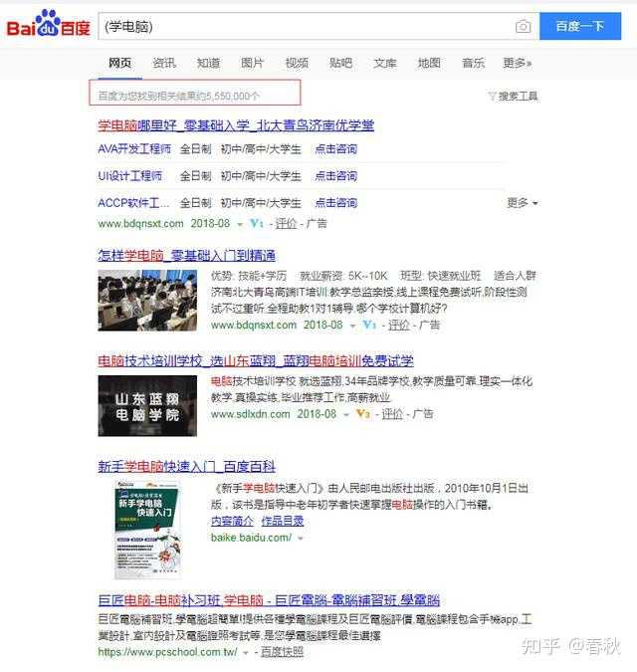Click the https://www.pcschool.com.tw/ URL text
The image size is (637, 672).
[x=167, y=652]
